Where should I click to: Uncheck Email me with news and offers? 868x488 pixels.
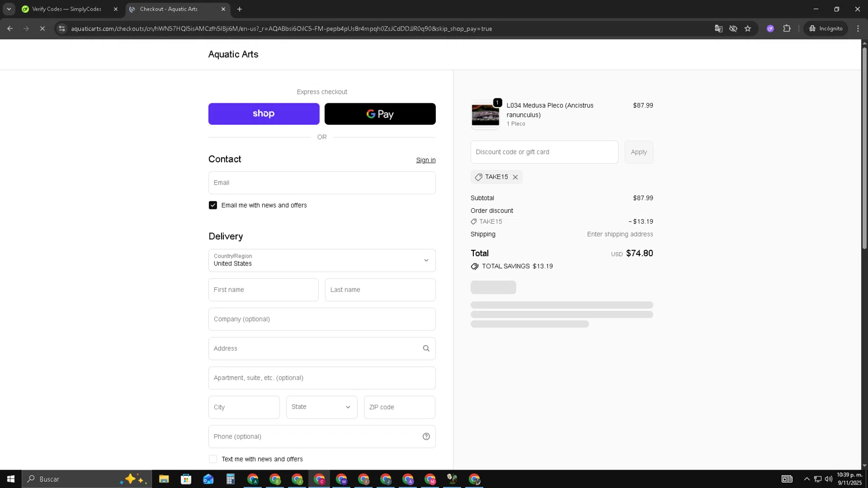(213, 205)
